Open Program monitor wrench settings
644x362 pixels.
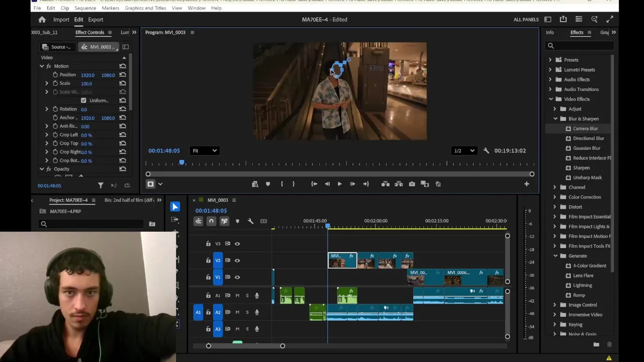[x=486, y=151]
